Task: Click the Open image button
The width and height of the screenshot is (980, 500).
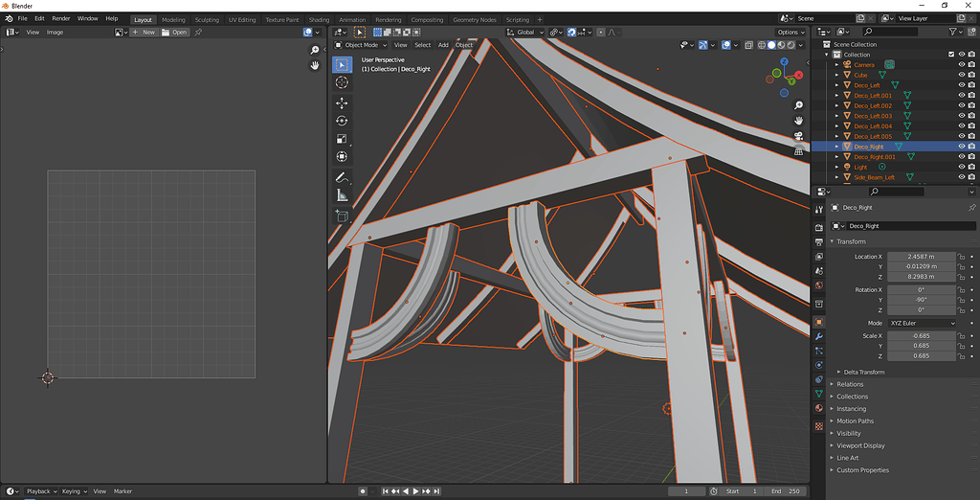Action: coord(174,32)
